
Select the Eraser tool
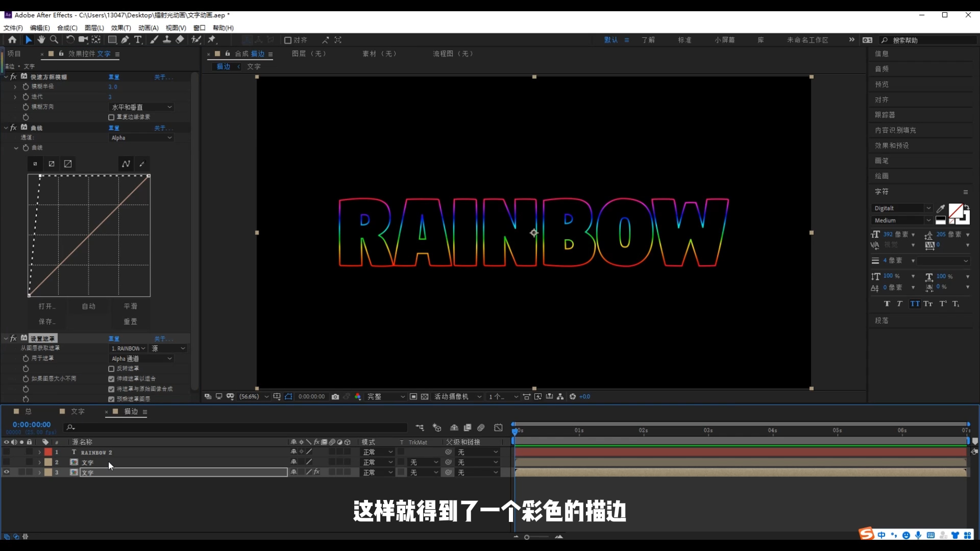[179, 40]
